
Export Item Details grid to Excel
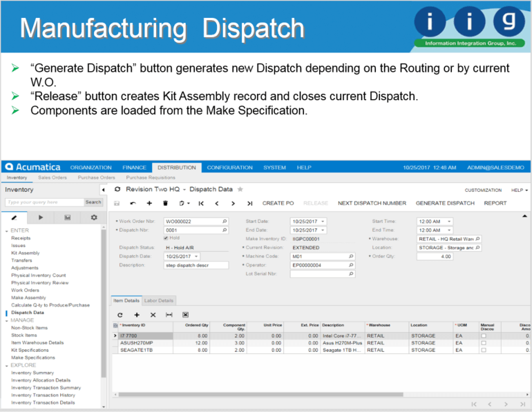[185, 315]
